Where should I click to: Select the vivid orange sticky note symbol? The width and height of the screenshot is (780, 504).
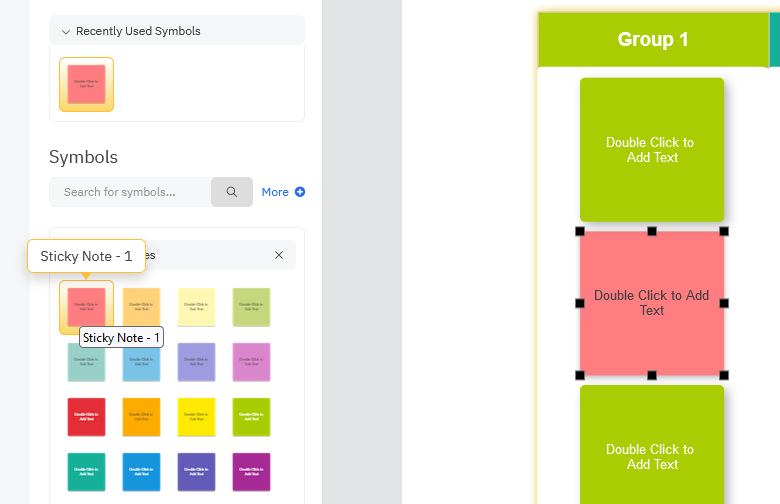pyautogui.click(x=141, y=416)
